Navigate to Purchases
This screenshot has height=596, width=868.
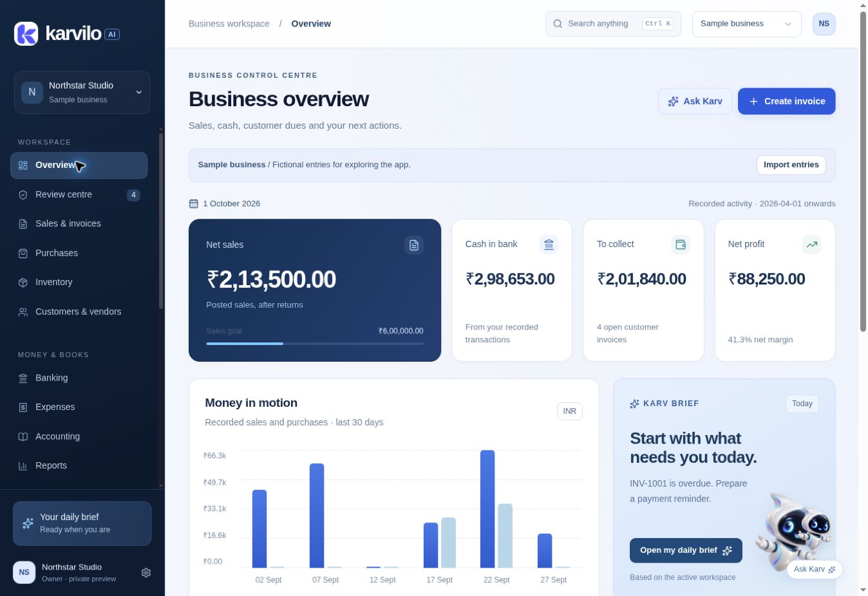pyautogui.click(x=79, y=253)
